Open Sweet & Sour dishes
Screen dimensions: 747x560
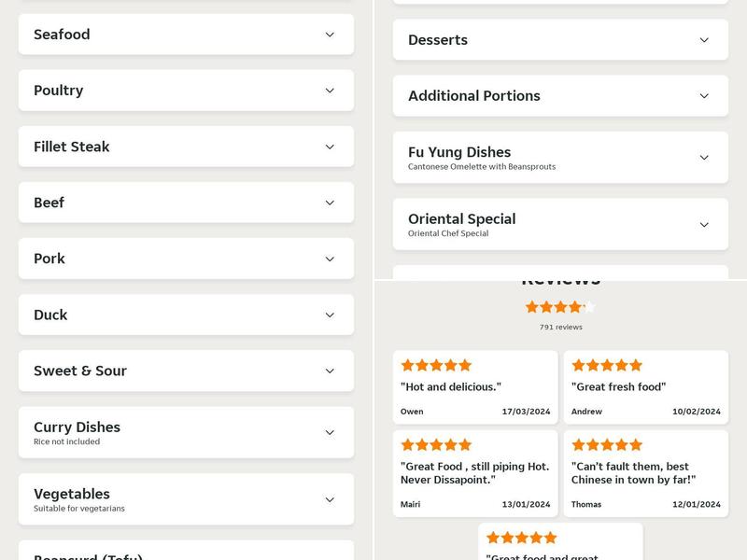pyautogui.click(x=186, y=371)
